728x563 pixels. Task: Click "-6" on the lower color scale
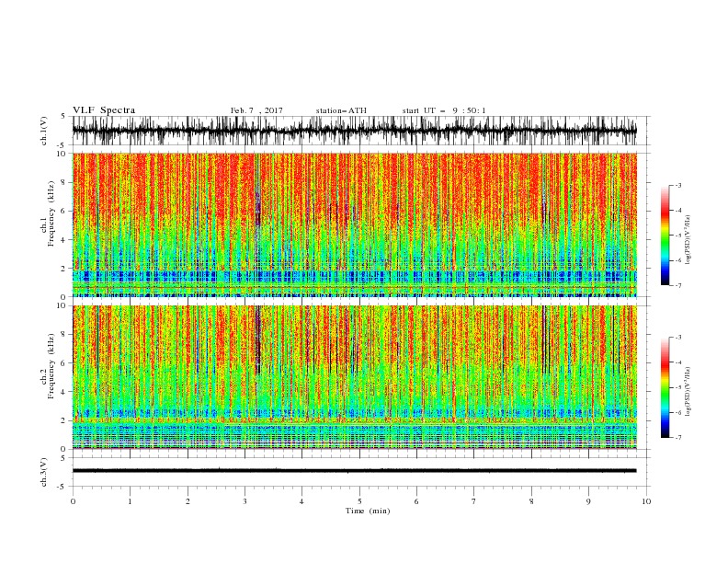[677, 412]
